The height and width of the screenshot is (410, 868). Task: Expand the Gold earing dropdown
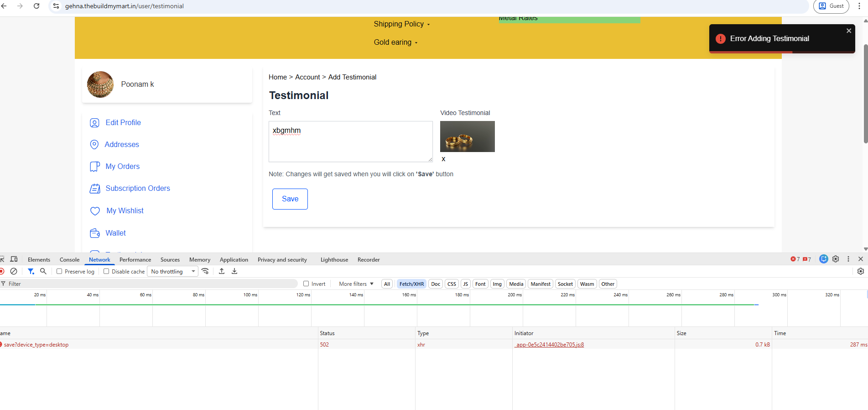click(395, 42)
